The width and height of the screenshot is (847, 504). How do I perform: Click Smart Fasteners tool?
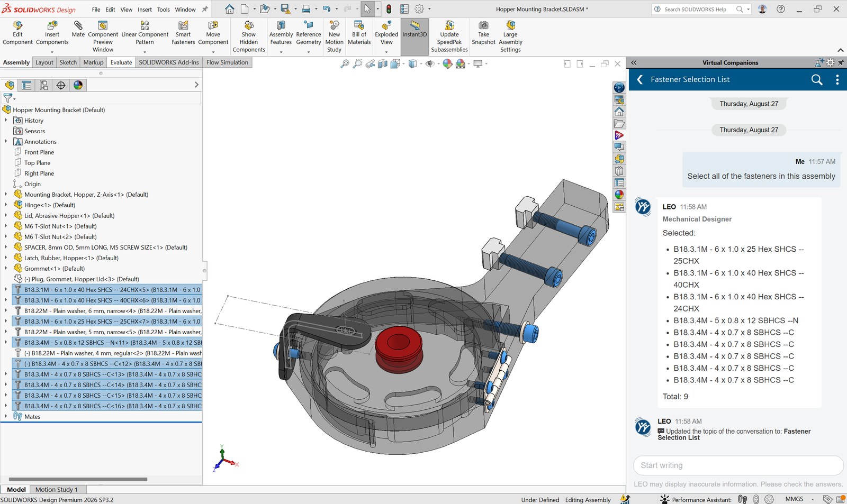pyautogui.click(x=183, y=33)
